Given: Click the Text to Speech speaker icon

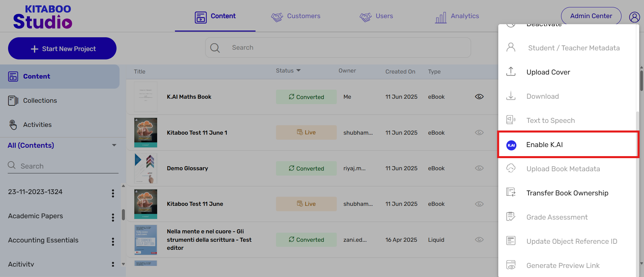Looking at the screenshot, I should [x=511, y=120].
